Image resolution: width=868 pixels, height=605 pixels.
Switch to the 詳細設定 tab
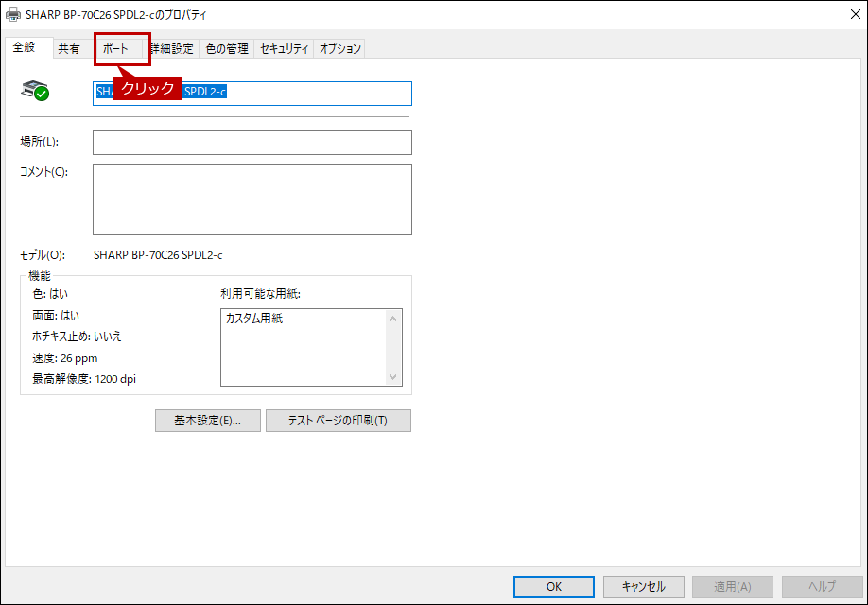coord(172,49)
